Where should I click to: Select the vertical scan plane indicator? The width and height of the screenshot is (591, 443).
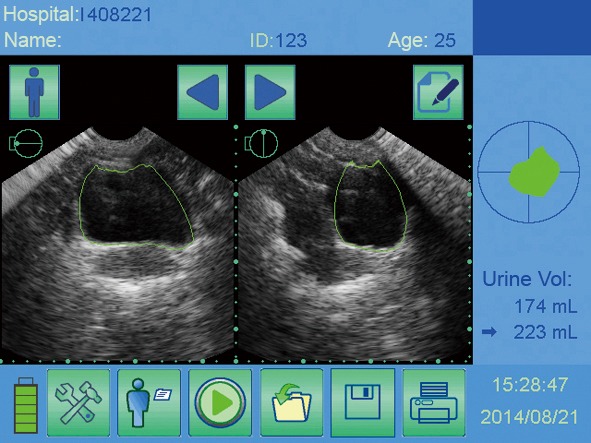tap(261, 143)
